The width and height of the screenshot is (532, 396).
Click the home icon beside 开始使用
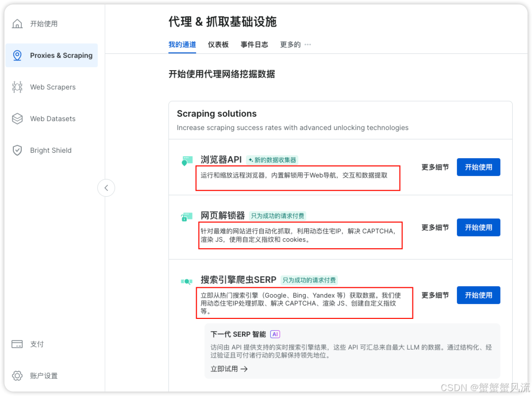17,24
